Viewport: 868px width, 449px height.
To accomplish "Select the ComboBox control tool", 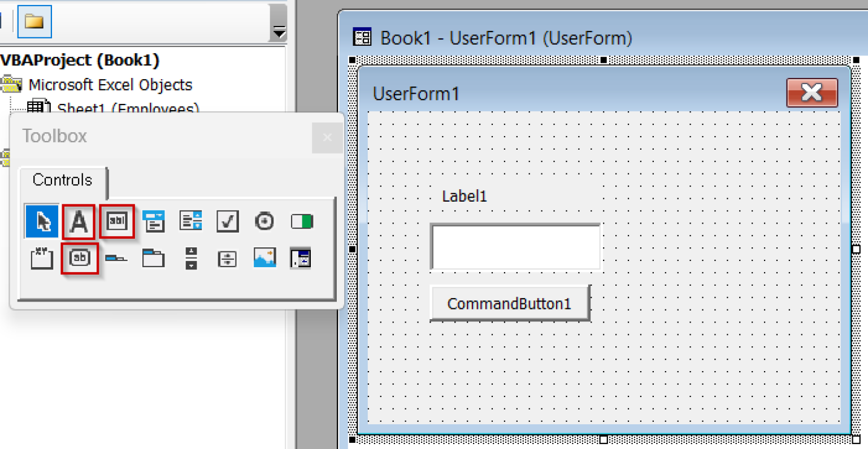I will (154, 221).
